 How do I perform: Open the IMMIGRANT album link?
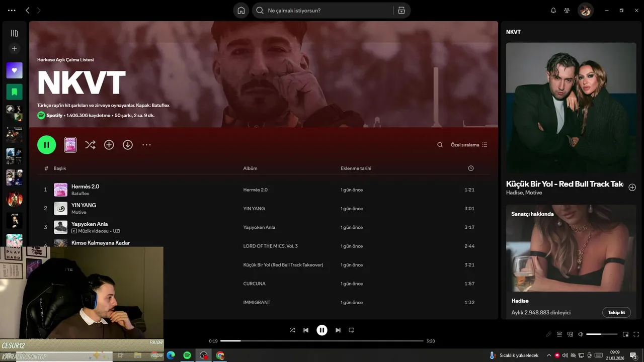point(257,303)
